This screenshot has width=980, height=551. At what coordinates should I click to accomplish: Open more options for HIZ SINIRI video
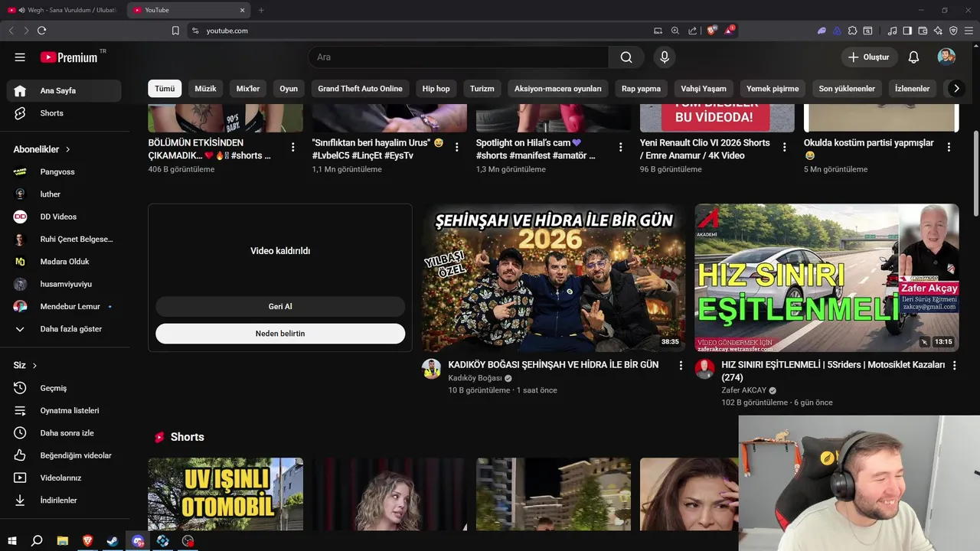(x=954, y=366)
